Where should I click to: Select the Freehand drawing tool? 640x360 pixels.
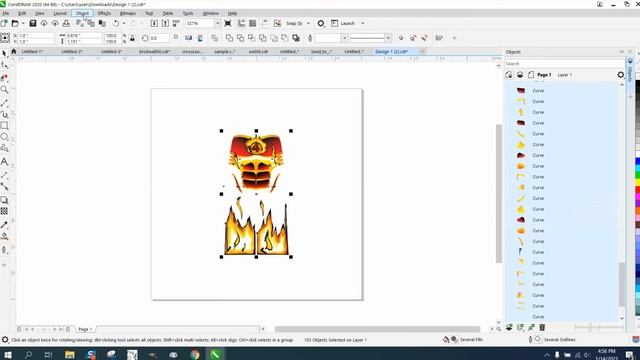point(4,102)
